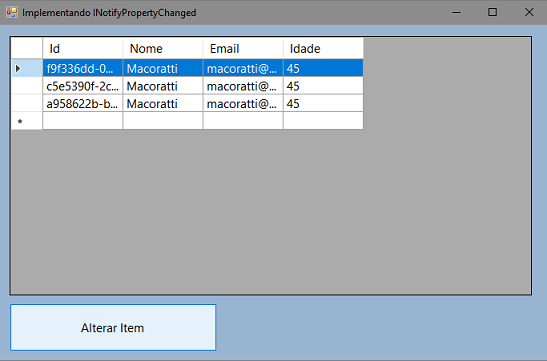Screen dimensions: 547x361
Task: Maximize the Implementando INotifyPropertyChanged window
Action: (492, 13)
